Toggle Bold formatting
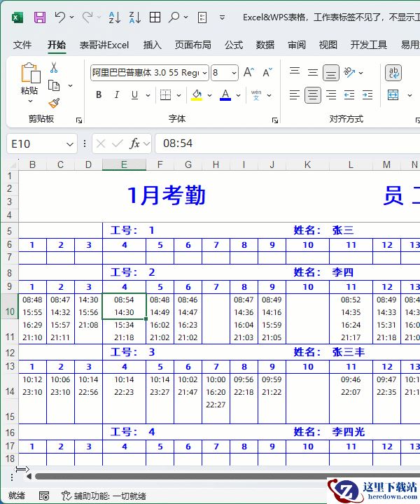 coord(99,94)
